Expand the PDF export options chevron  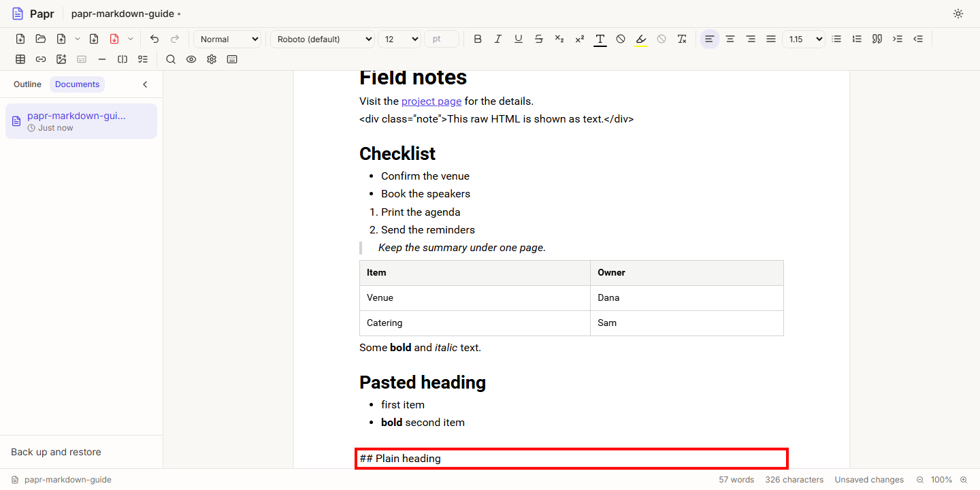tap(131, 39)
